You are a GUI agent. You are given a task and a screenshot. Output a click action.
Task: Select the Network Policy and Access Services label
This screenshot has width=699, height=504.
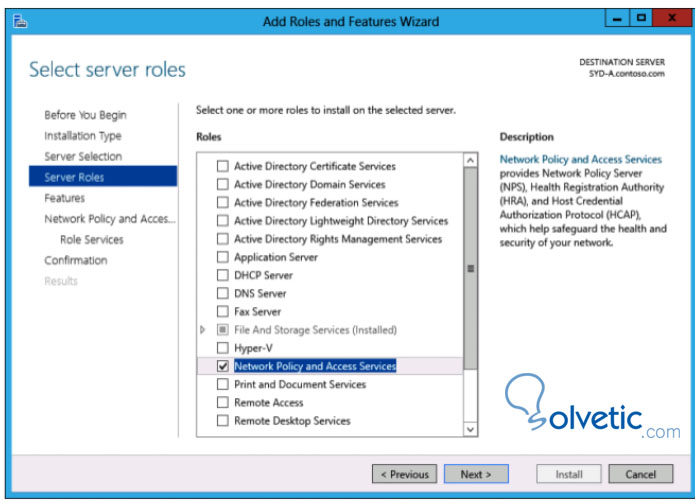point(315,366)
